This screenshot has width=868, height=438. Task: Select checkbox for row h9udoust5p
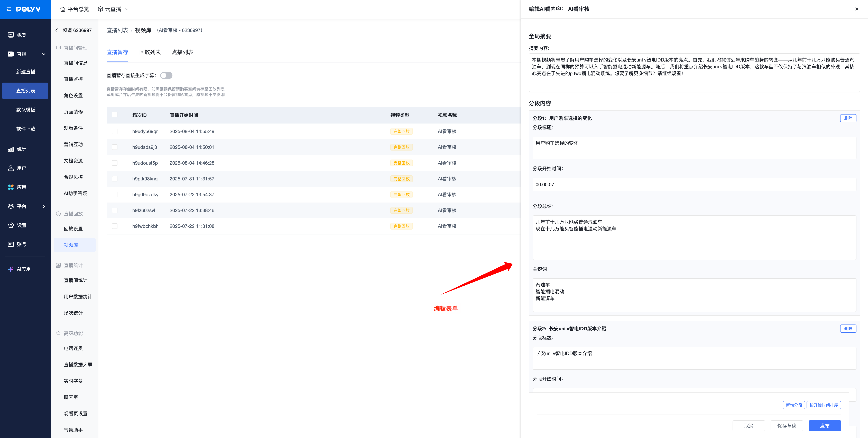click(115, 163)
